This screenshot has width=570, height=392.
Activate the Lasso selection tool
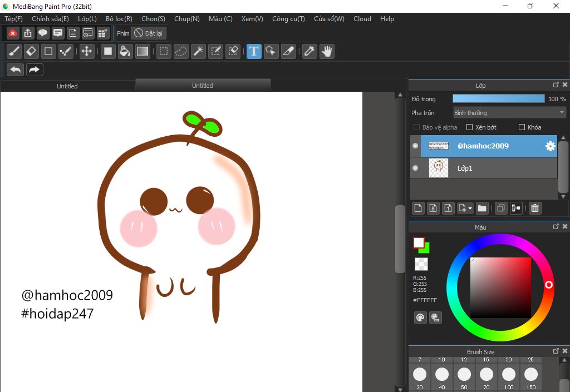[x=181, y=52]
